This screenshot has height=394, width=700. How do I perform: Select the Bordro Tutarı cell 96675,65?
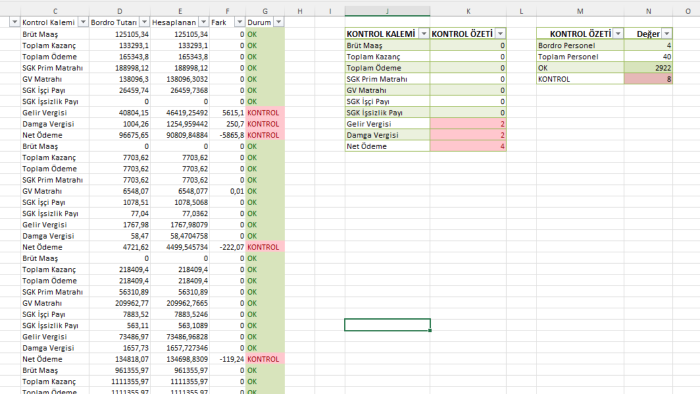pos(120,135)
